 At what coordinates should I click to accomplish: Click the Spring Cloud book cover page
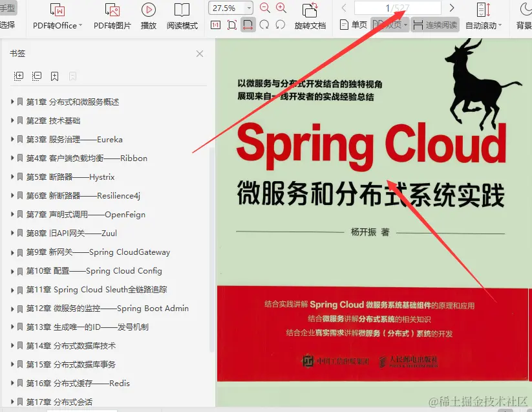373,210
